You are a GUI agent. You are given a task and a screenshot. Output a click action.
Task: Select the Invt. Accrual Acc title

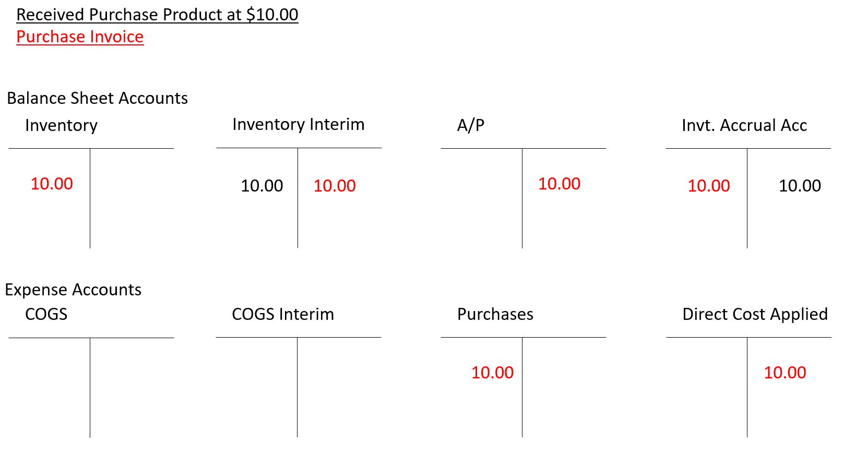pos(744,125)
